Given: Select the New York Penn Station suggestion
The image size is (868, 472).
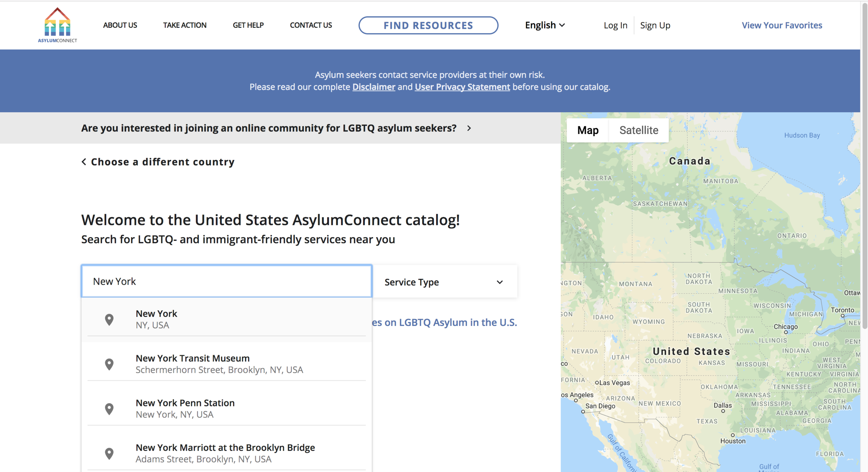Looking at the screenshot, I should pyautogui.click(x=227, y=409).
